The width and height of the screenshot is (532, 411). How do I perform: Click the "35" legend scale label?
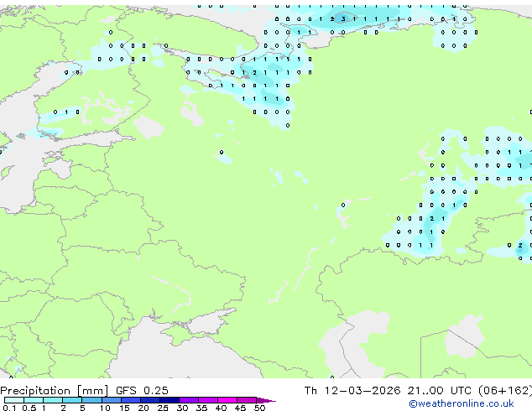coord(201,408)
